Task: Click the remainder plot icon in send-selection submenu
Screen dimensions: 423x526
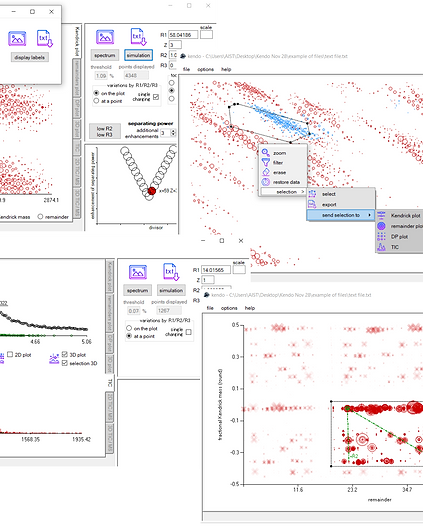Action: point(381,226)
